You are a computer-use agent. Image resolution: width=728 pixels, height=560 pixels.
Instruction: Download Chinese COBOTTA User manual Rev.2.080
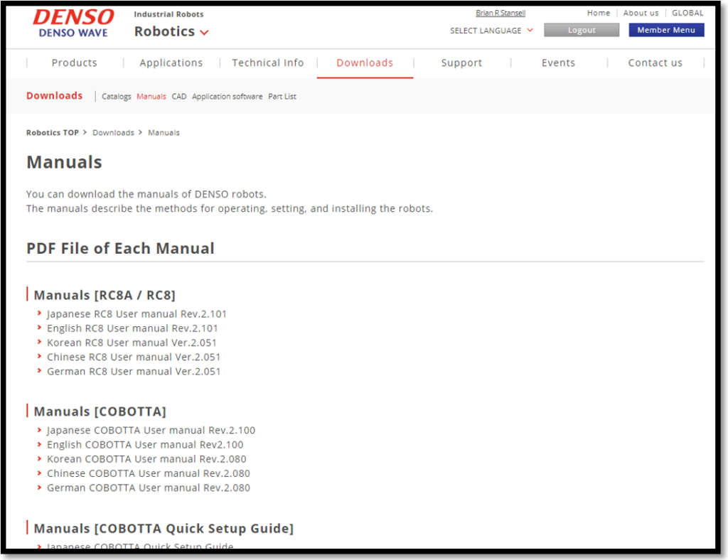point(149,474)
